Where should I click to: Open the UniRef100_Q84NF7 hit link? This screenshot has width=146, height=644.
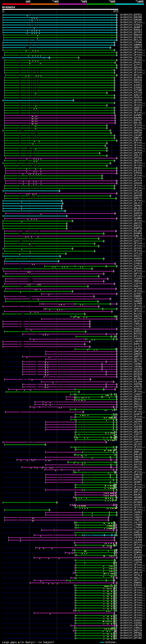coord(131,27)
